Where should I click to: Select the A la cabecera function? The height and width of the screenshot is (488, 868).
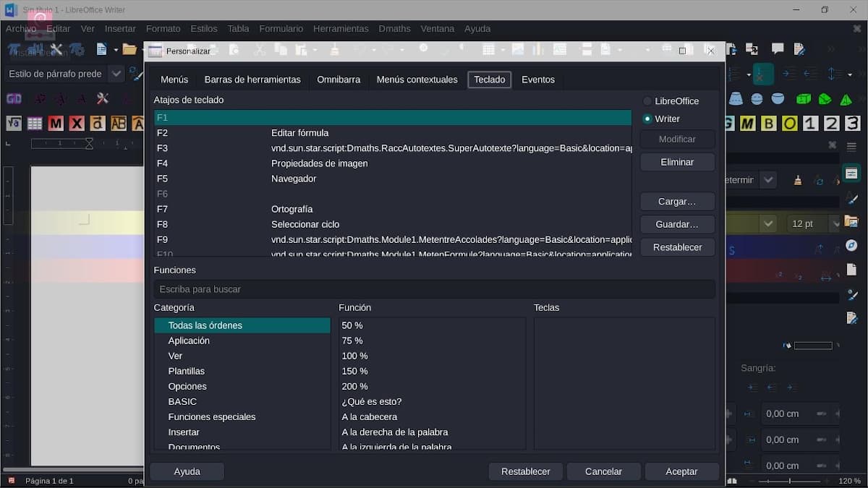[x=432, y=417]
